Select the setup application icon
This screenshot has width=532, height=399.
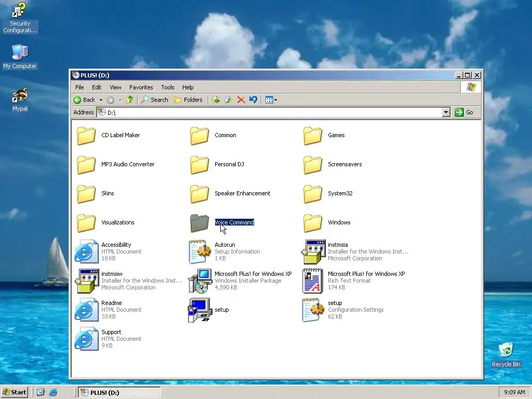click(200, 310)
